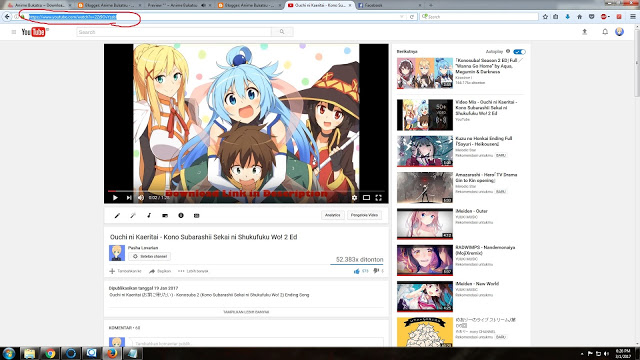Expand description via Tampilkan lebih banyak
Screen dimensions: 640x360
click(246, 312)
